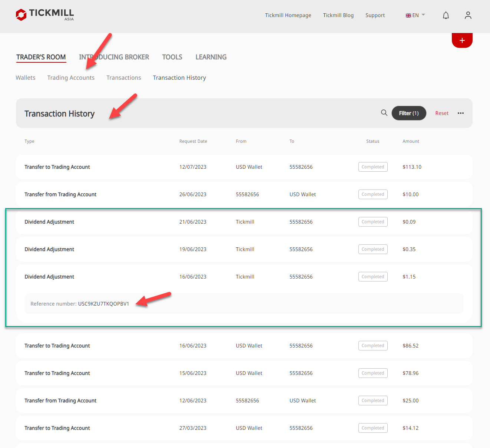Click Tickmill in the 16/06/2023 dividend row
This screenshot has height=448, width=490.
tap(245, 277)
